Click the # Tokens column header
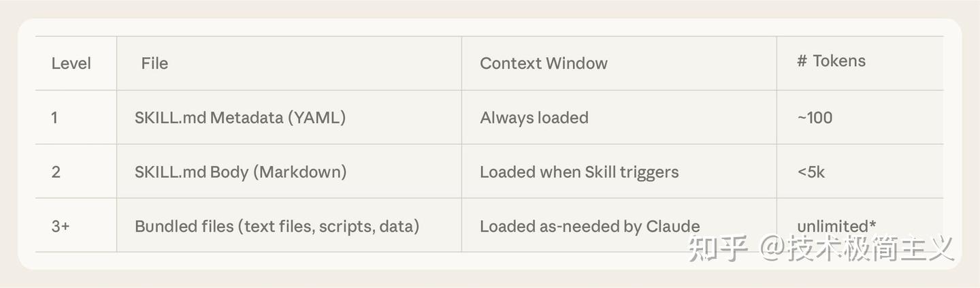Image resolution: width=980 pixels, height=288 pixels. point(831,61)
